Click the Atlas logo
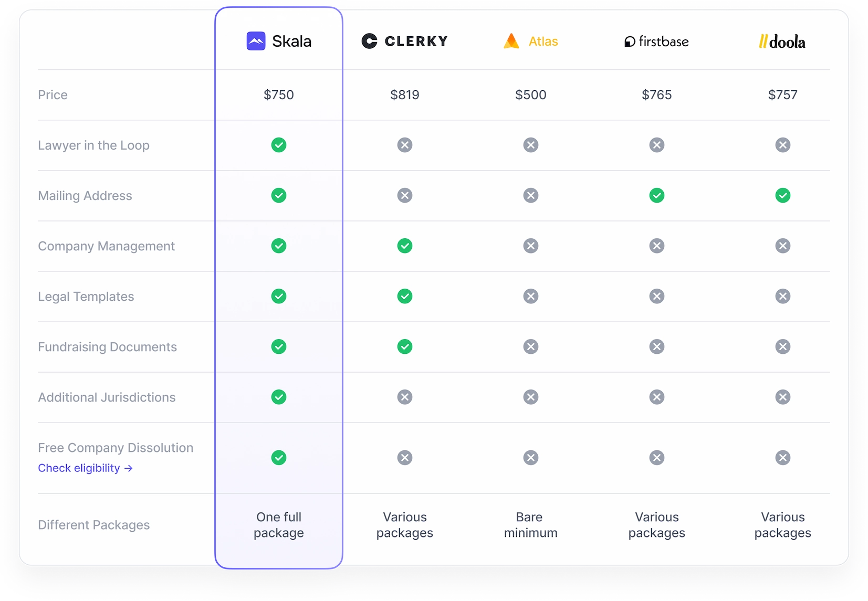The width and height of the screenshot is (868, 601). [x=530, y=41]
